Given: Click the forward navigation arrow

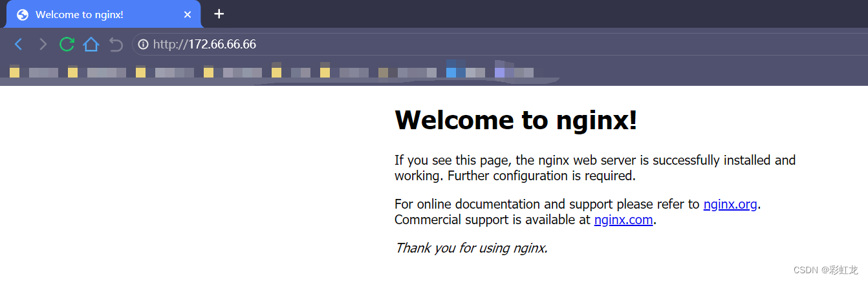Looking at the screenshot, I should point(43,44).
